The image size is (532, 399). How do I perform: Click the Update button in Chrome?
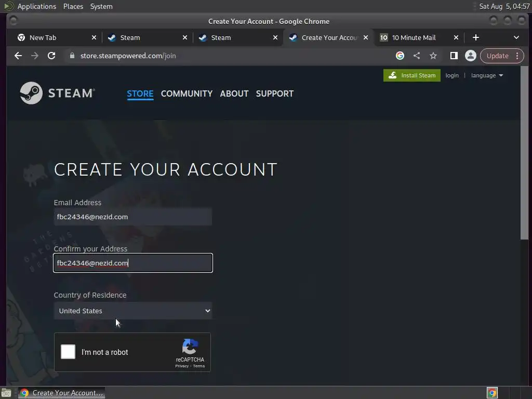(x=497, y=56)
